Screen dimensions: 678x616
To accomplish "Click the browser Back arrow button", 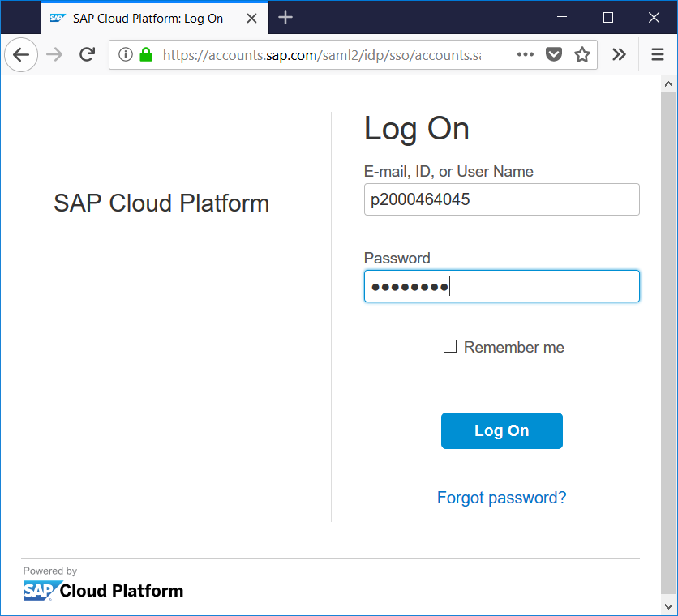I will [21, 55].
